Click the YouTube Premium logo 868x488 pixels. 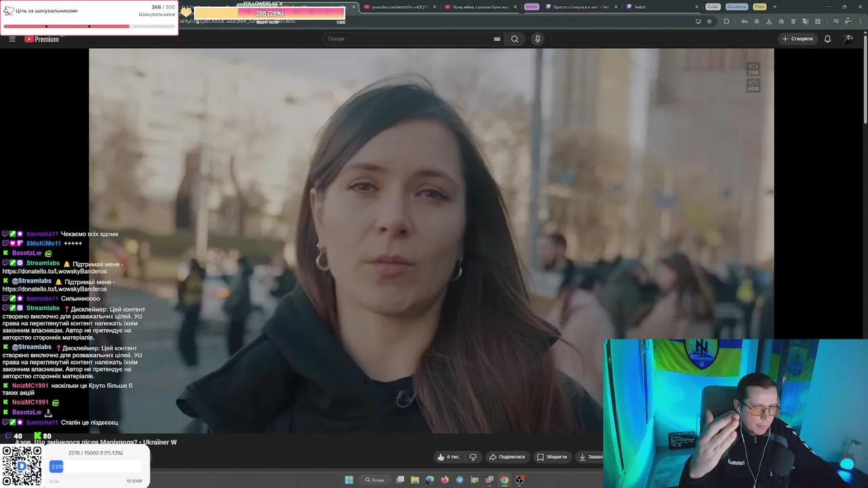click(42, 39)
